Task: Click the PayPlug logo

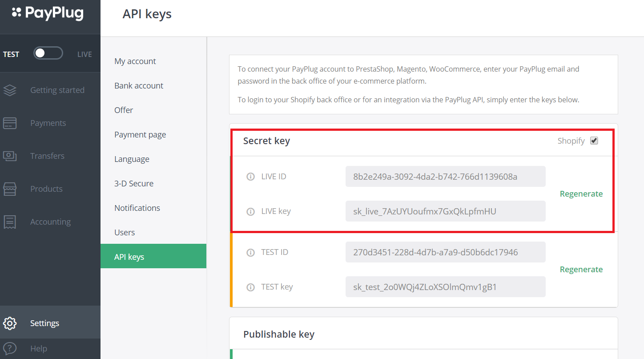Action: [x=48, y=13]
